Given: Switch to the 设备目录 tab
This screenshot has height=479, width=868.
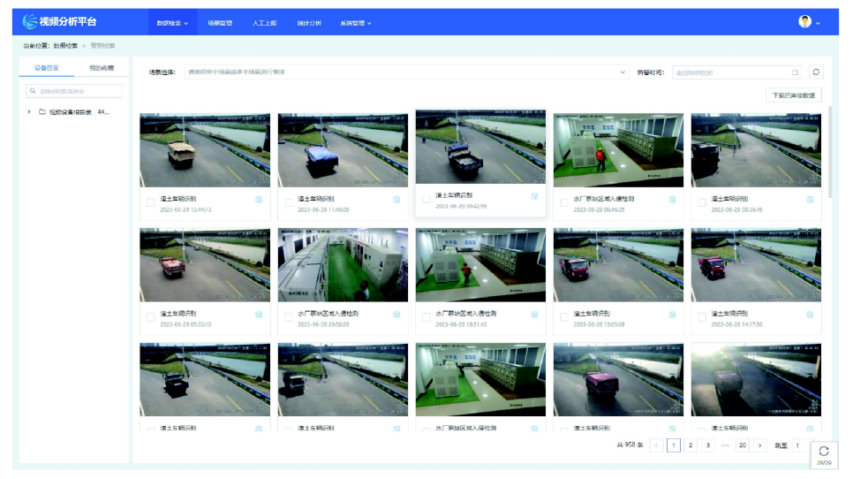Looking at the screenshot, I should [47, 67].
